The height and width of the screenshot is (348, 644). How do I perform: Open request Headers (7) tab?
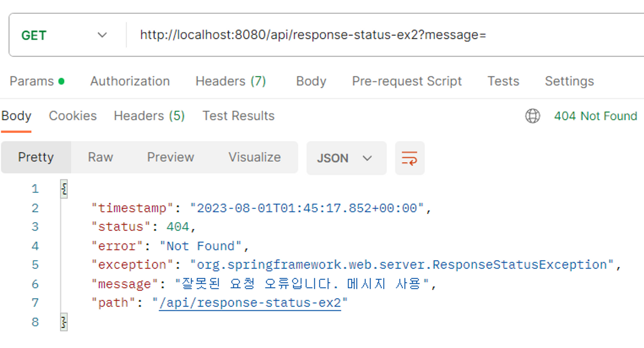click(x=231, y=81)
